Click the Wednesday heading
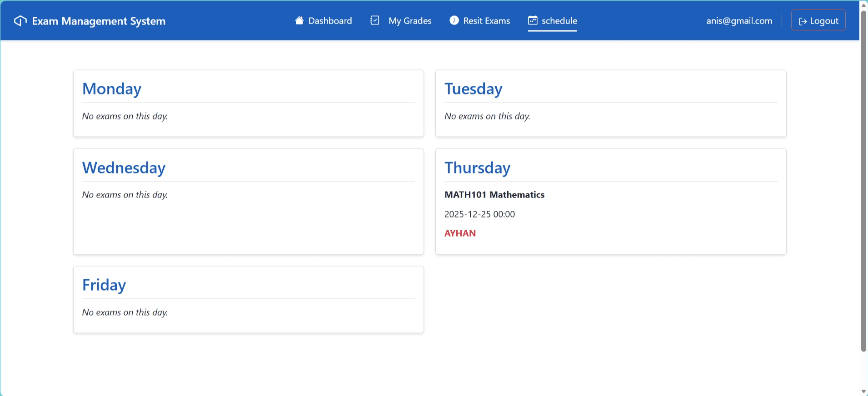The image size is (868, 396). (124, 168)
